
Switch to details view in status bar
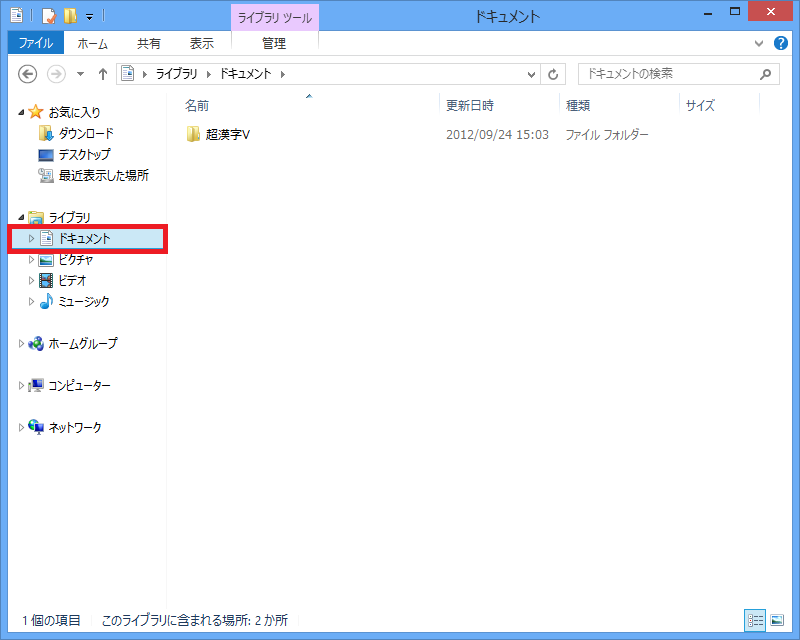pos(753,620)
